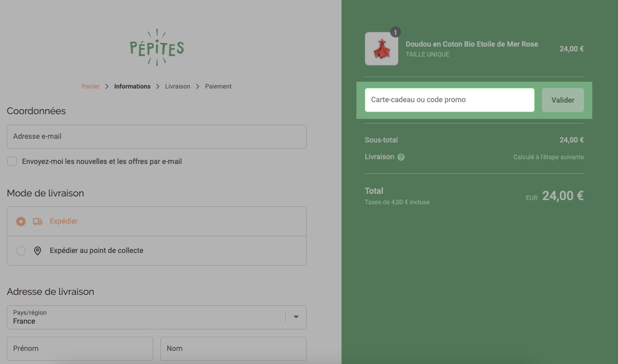The width and height of the screenshot is (618, 364).
Task: Open the Livraison help question mark icon
Action: tap(401, 157)
